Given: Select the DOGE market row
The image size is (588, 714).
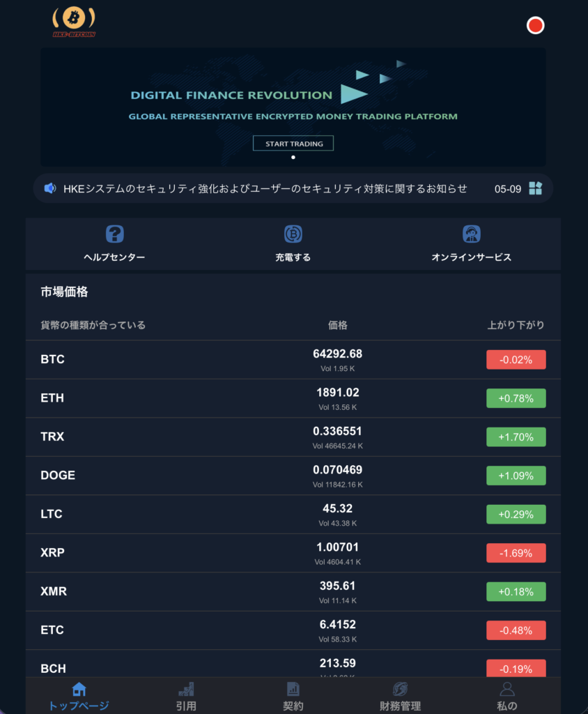Looking at the screenshot, I should (x=293, y=476).
